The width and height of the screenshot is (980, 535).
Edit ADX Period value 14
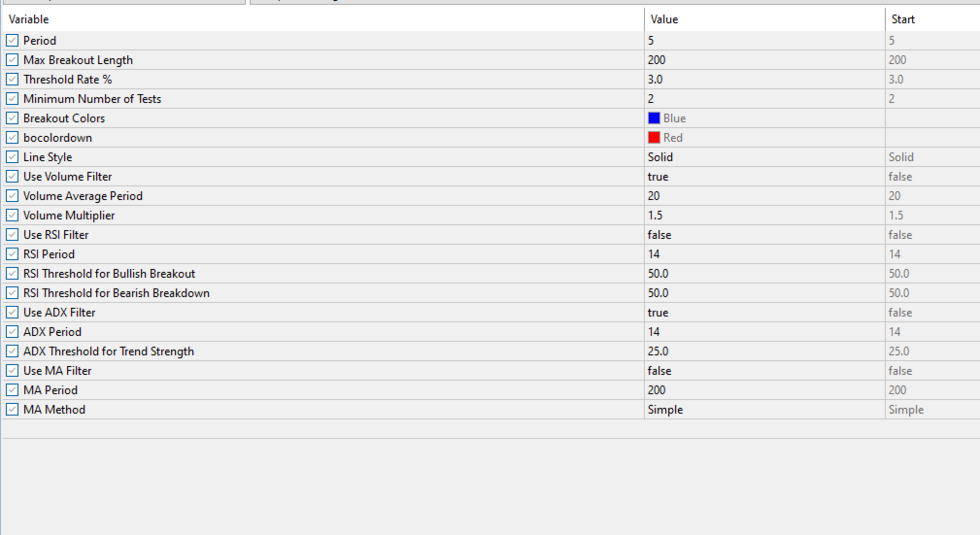tap(764, 331)
